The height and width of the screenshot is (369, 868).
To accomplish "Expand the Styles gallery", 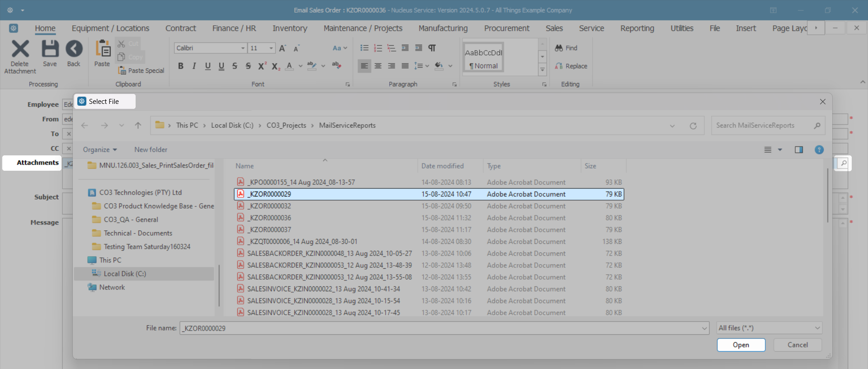I will click(x=542, y=70).
